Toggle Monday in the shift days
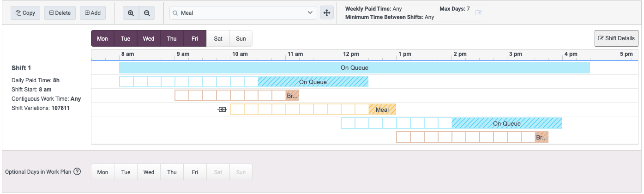 coord(102,38)
